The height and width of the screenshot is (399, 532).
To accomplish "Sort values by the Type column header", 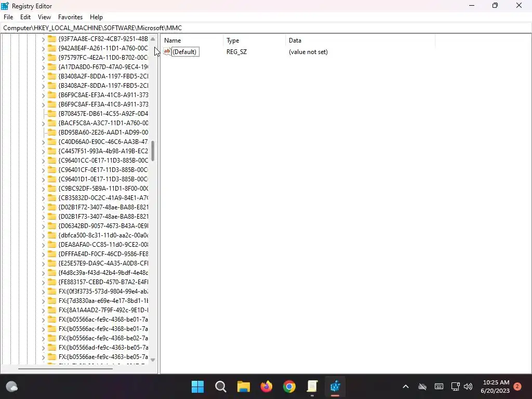I will tap(255, 41).
